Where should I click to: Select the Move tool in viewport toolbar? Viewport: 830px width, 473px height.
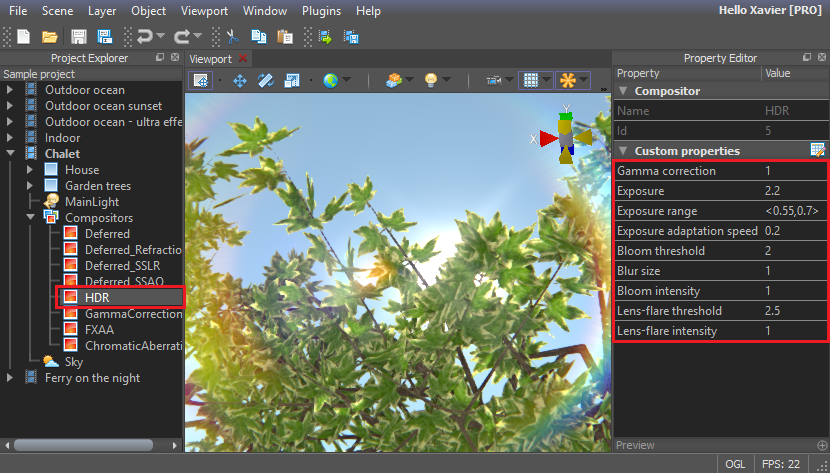pyautogui.click(x=240, y=80)
